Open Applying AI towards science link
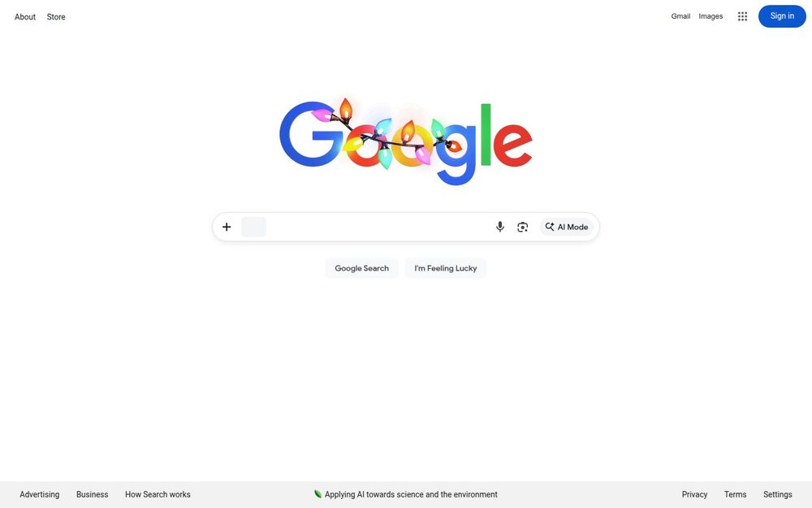Viewport: 812px width, 508px height. coord(411,494)
